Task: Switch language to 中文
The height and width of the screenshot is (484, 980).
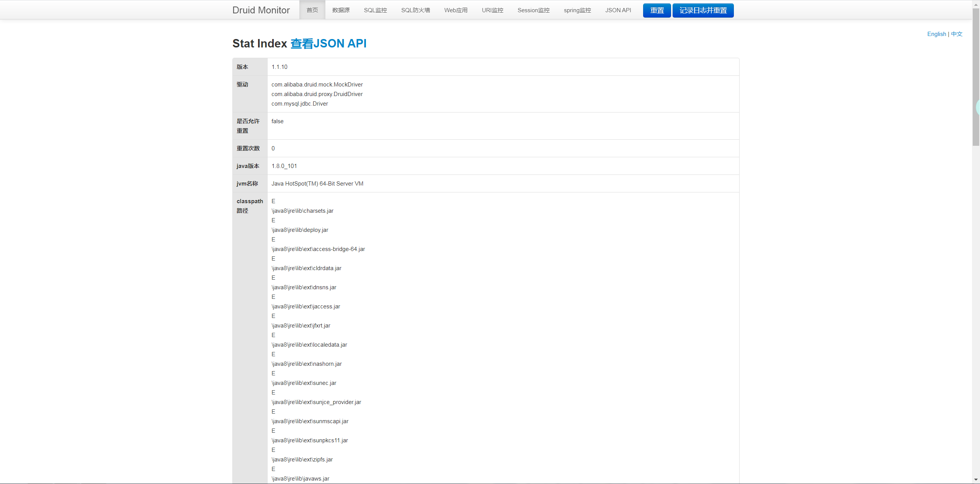Action: 956,34
